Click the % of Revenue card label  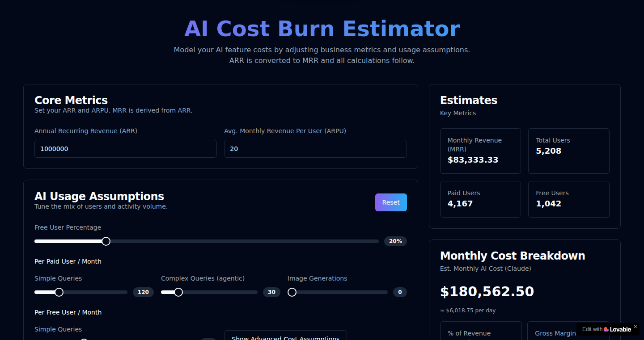coord(469,333)
